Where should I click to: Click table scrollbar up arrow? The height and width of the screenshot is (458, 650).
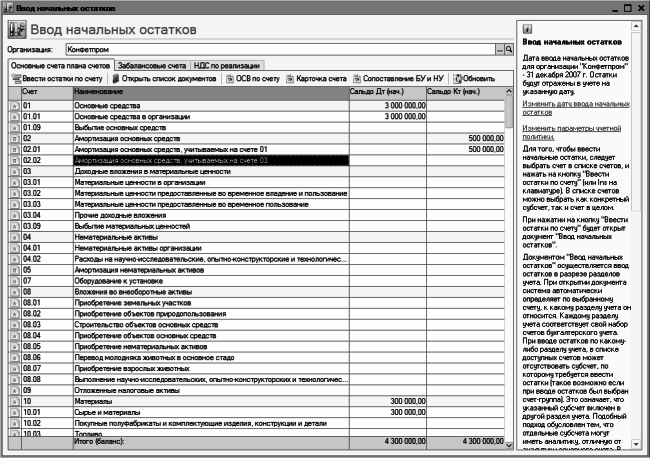(509, 91)
